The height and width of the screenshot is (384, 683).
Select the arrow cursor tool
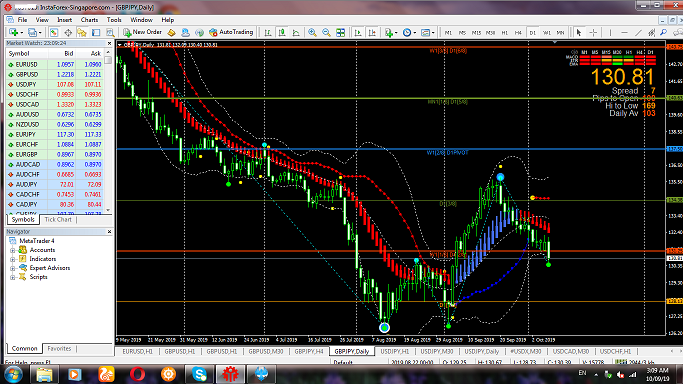(x=579, y=33)
